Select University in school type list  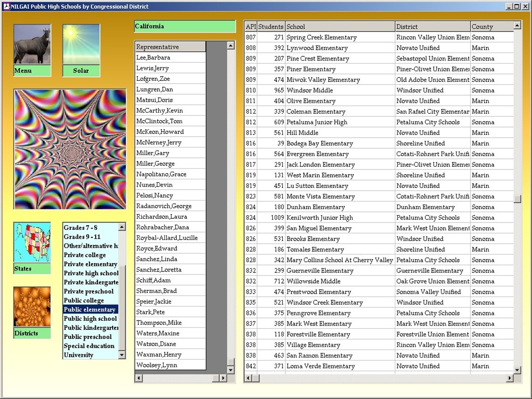pyautogui.click(x=79, y=355)
